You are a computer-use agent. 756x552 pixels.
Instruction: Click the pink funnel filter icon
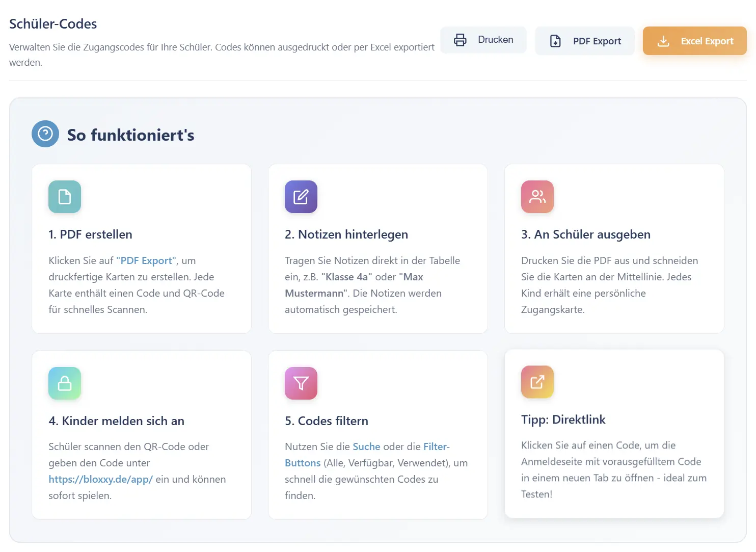tap(301, 383)
